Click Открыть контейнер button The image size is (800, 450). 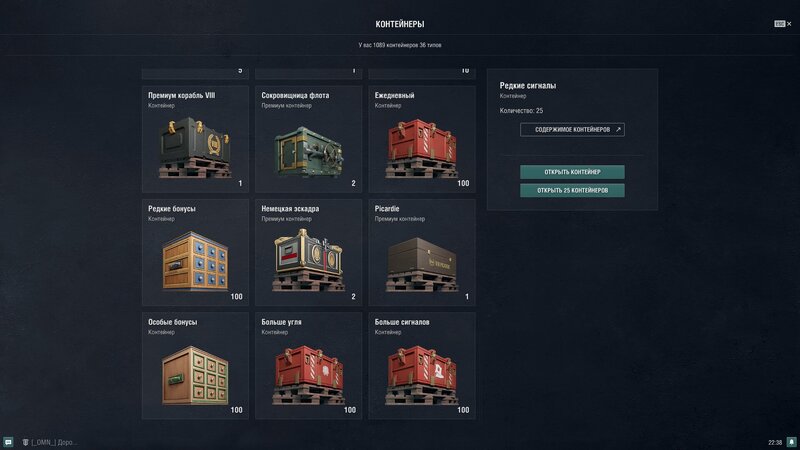click(572, 172)
